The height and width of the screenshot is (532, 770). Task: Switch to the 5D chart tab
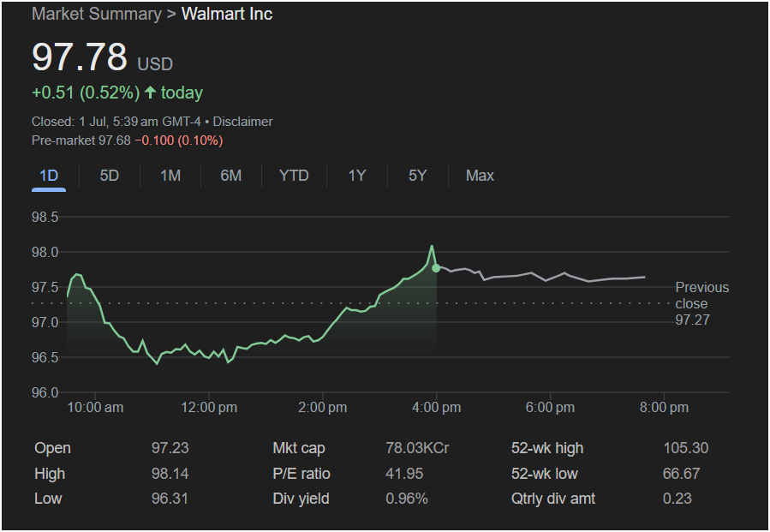coord(109,176)
